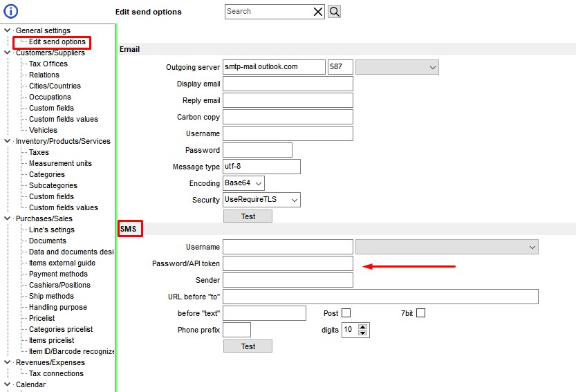Click the Outgoing server field
This screenshot has height=392, width=576.
pyautogui.click(x=274, y=67)
